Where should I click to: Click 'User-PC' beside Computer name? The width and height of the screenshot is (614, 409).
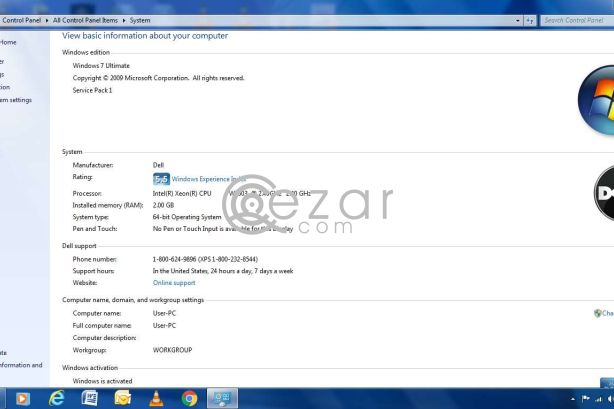point(164,313)
